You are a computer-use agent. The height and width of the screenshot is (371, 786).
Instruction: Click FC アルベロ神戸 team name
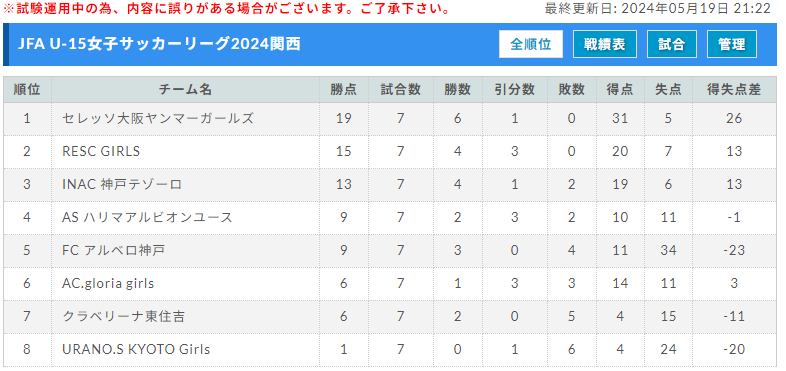click(113, 250)
